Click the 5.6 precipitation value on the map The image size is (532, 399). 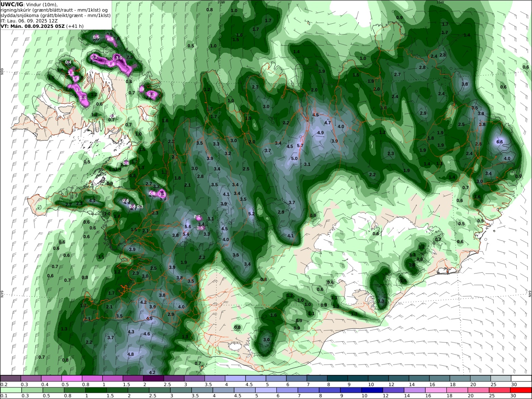click(187, 227)
